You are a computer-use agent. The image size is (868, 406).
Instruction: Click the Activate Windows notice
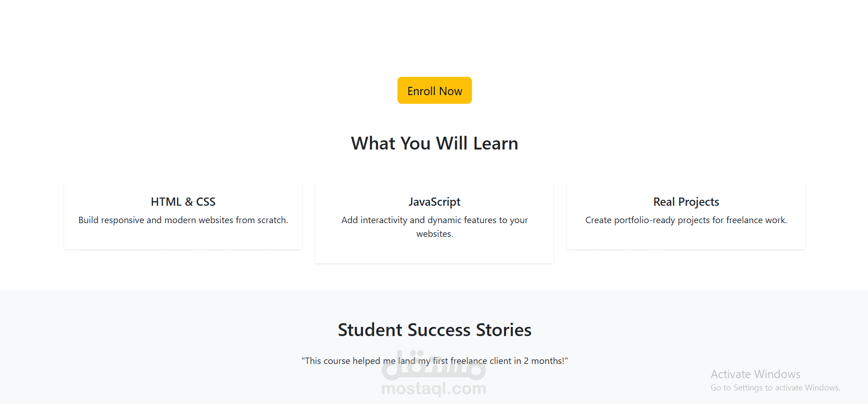pyautogui.click(x=755, y=374)
